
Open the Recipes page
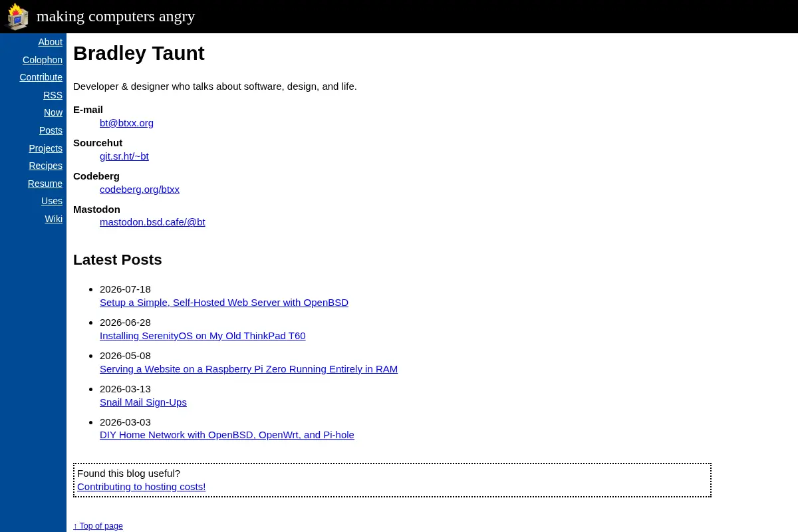point(45,166)
